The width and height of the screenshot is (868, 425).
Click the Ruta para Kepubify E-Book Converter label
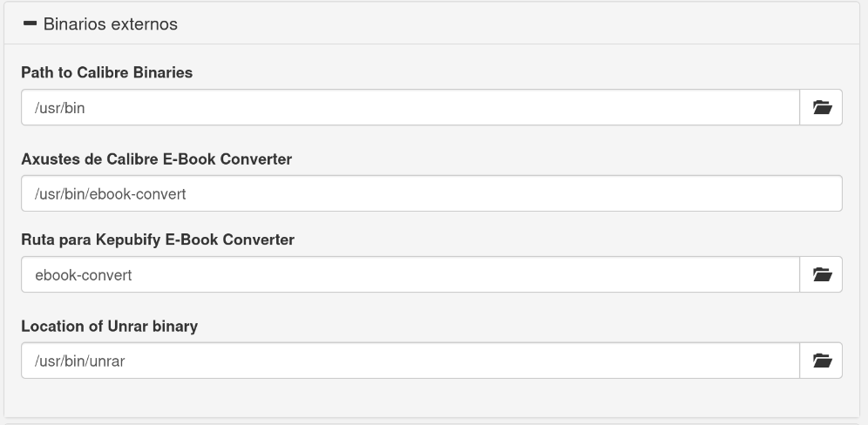pos(158,239)
